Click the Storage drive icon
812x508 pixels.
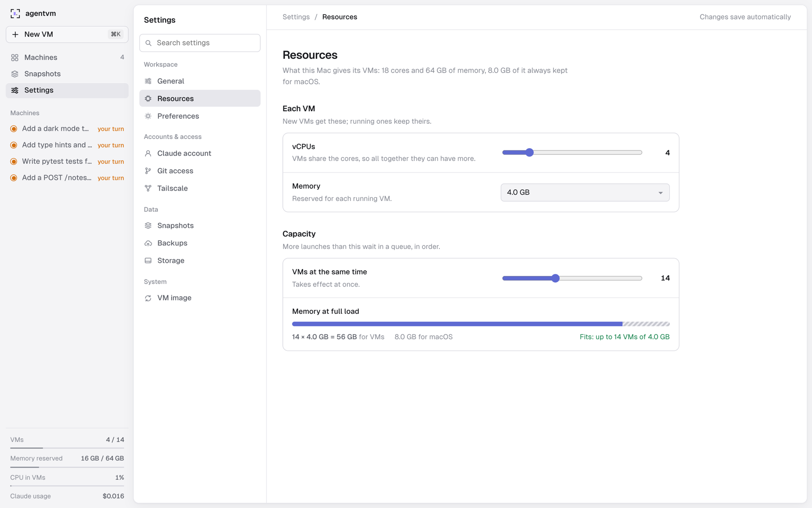[x=148, y=261]
